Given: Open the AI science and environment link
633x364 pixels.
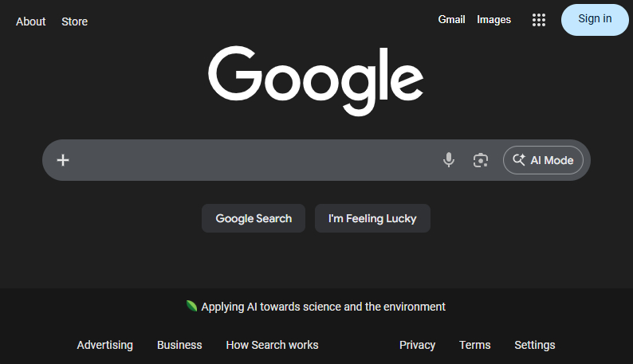Looking at the screenshot, I should (x=323, y=307).
